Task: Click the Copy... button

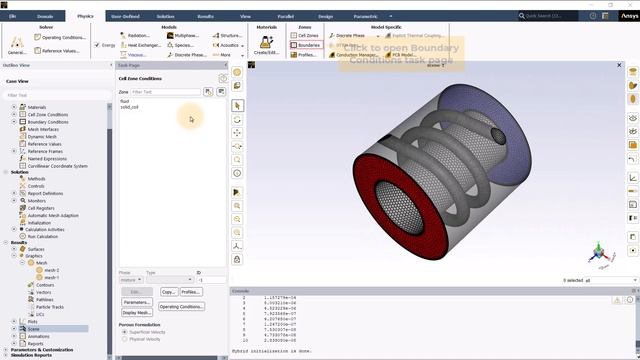Action: 169,292
